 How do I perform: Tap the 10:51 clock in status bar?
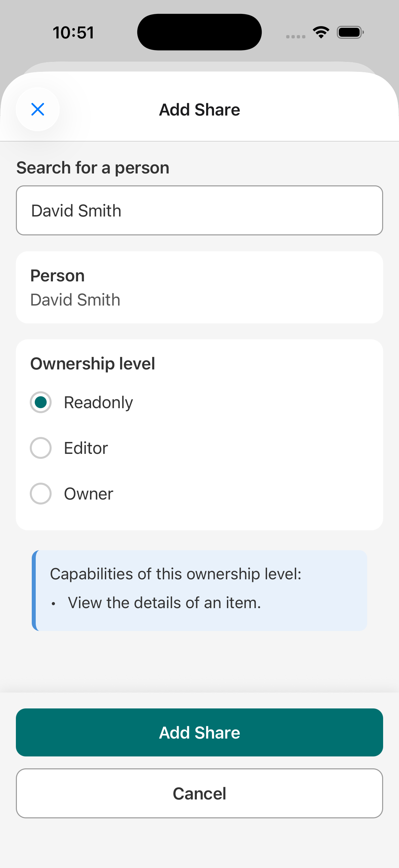(73, 33)
